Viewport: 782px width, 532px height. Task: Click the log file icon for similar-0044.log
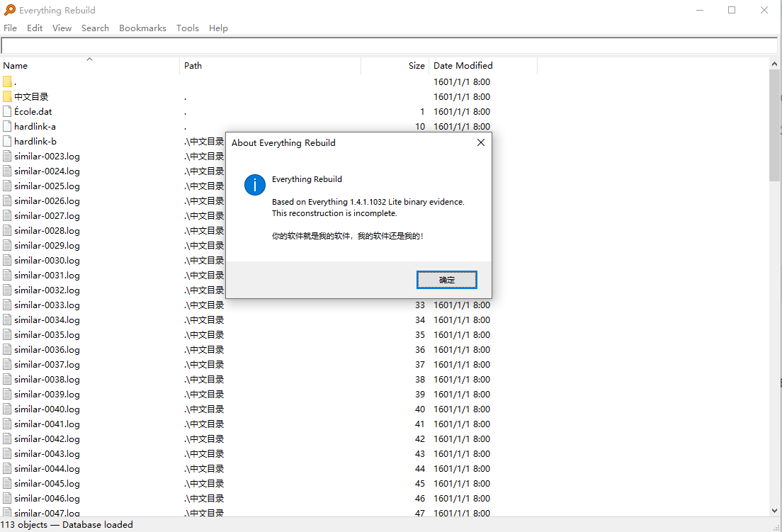click(7, 469)
